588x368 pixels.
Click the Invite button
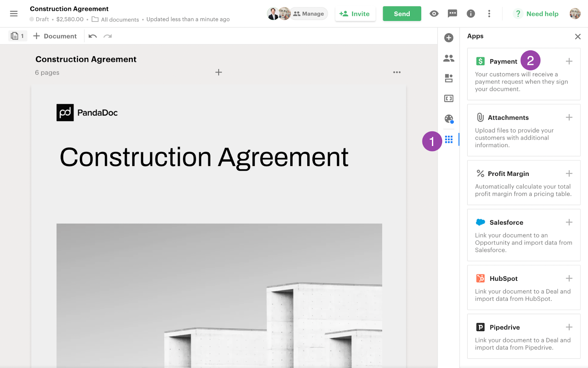355,14
